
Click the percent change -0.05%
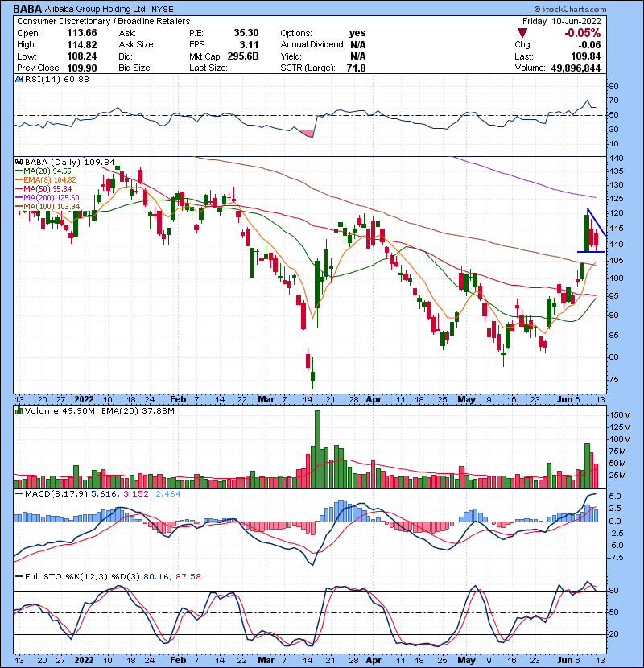point(583,33)
